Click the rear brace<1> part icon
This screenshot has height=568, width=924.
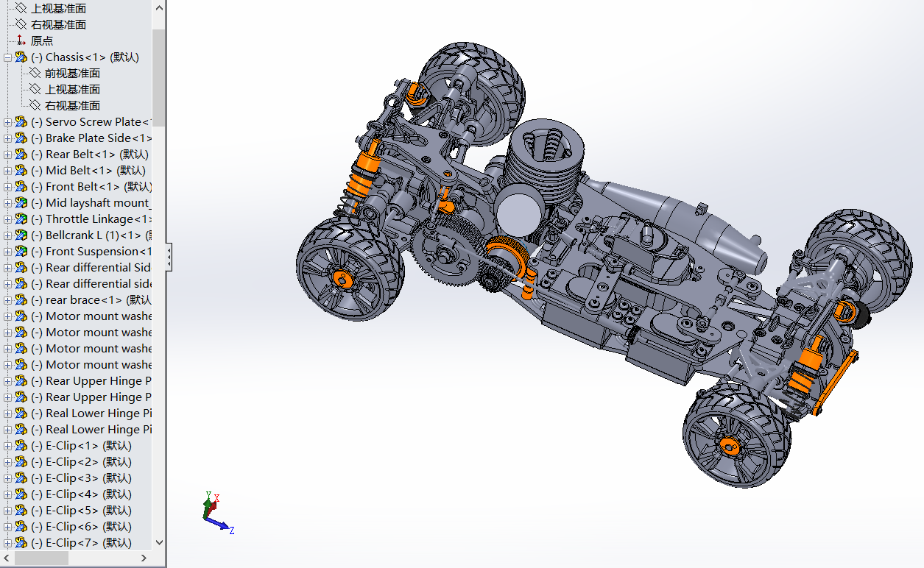(x=21, y=299)
